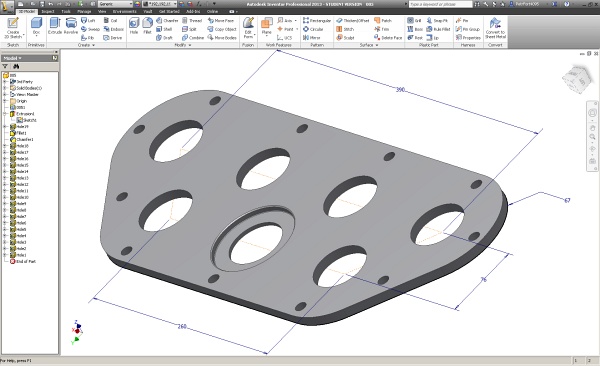This screenshot has height=366, width=600.
Task: Choose the Stitch surface tool
Action: tap(345, 29)
